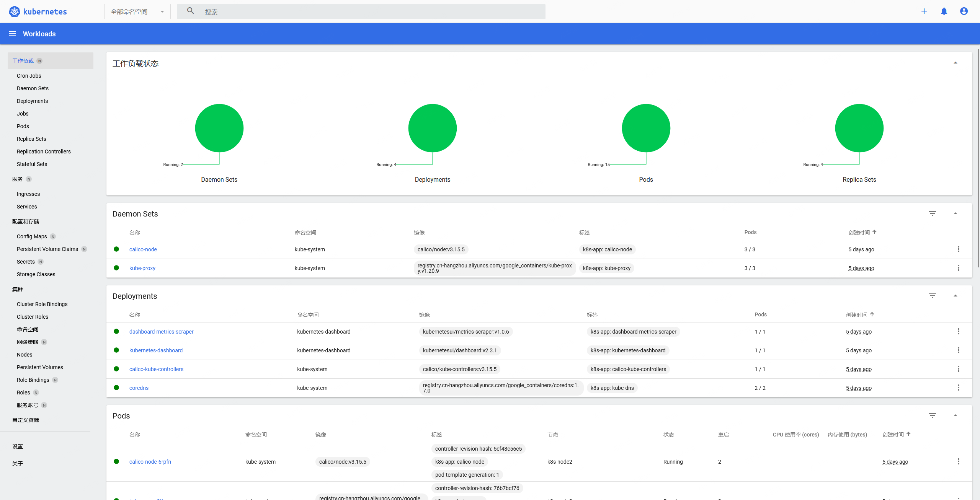Screen dimensions: 980x500
Task: Open 设置 in the sidebar
Action: pyautogui.click(x=18, y=446)
